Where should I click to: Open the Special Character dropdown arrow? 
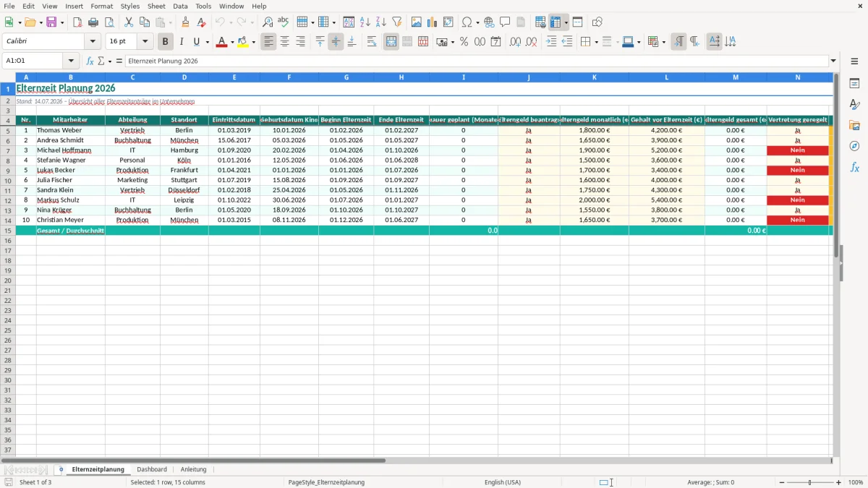pos(477,22)
